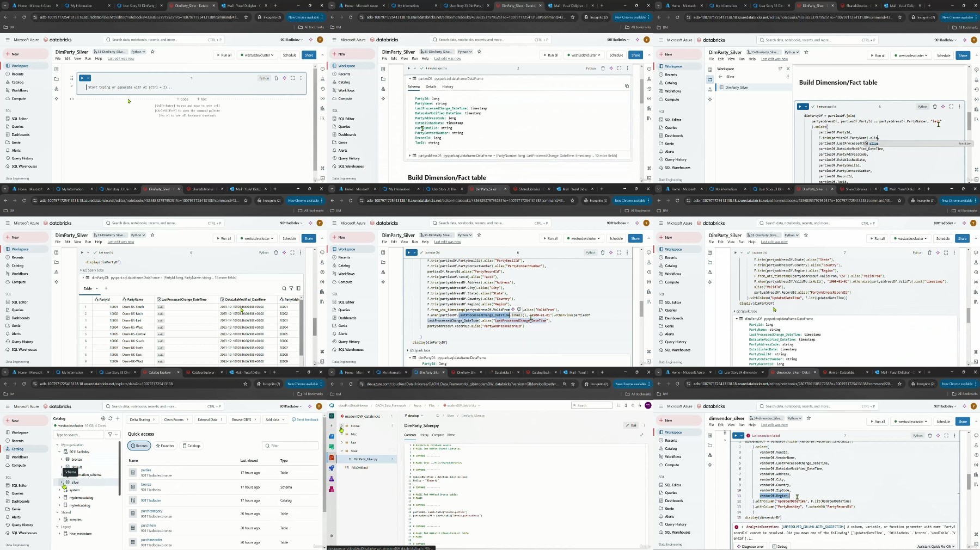Open the Add data dropdown
This screenshot has height=550, width=980.
click(274, 419)
